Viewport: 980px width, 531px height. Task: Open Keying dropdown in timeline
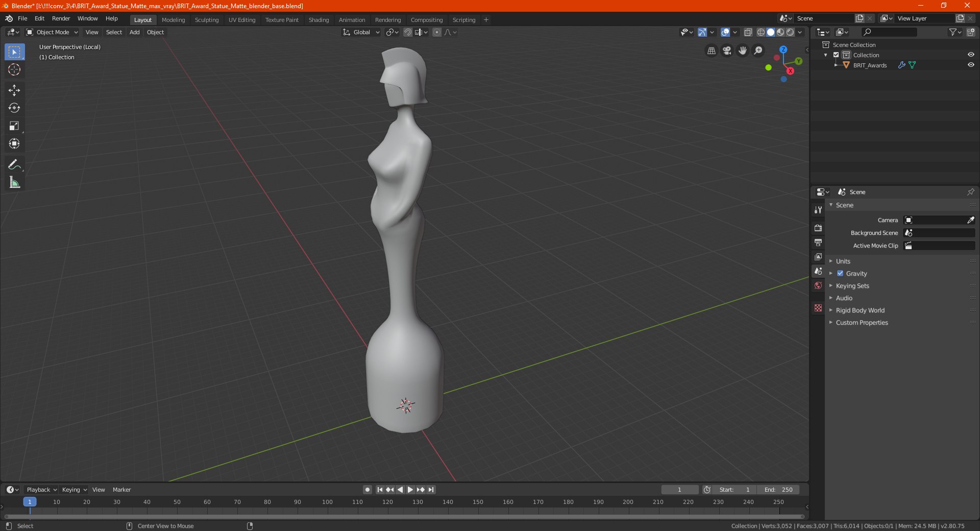(74, 490)
